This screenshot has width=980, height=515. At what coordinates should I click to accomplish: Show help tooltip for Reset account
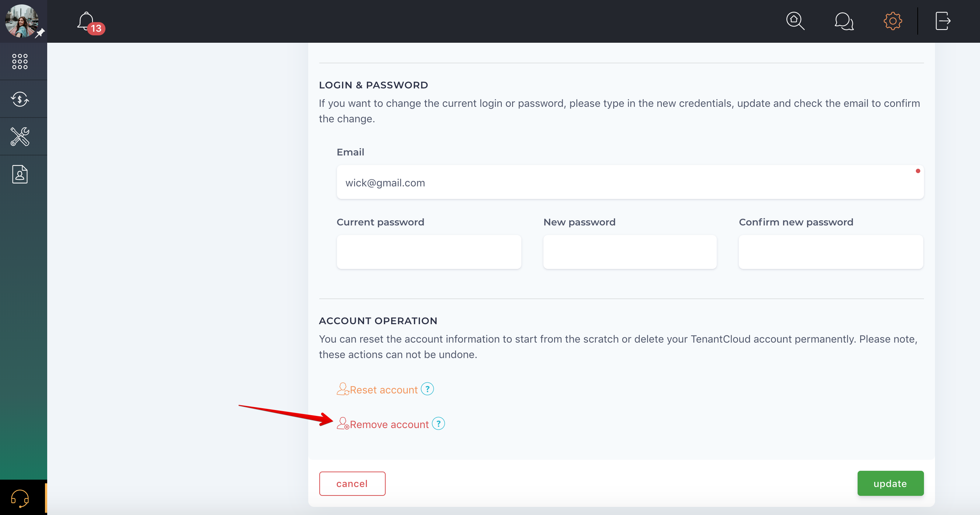427,389
